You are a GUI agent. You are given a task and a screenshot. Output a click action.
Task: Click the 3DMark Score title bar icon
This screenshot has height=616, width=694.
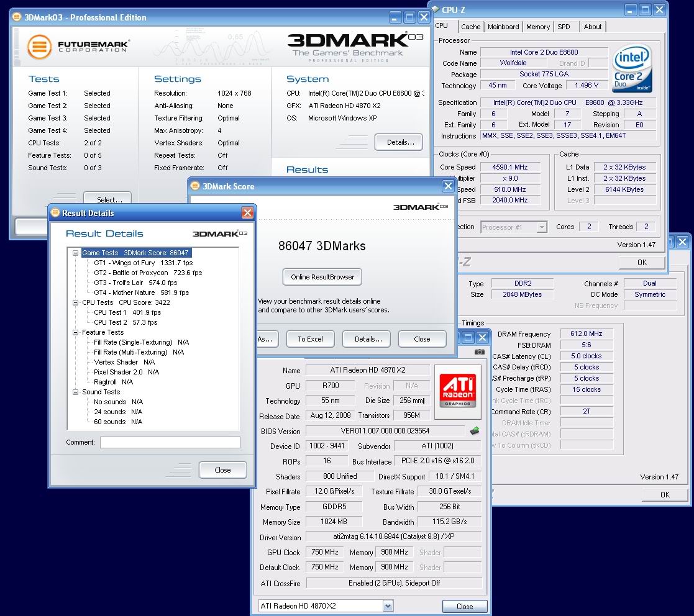195,186
